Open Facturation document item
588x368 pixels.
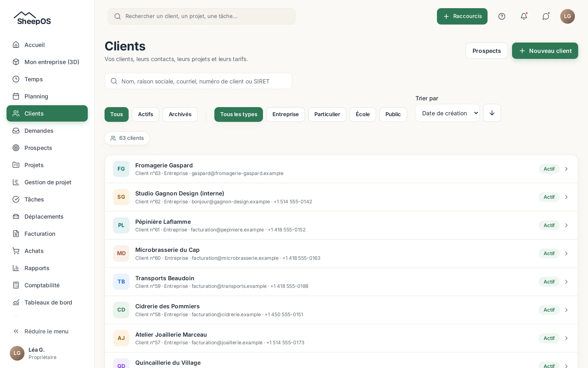coord(47,234)
